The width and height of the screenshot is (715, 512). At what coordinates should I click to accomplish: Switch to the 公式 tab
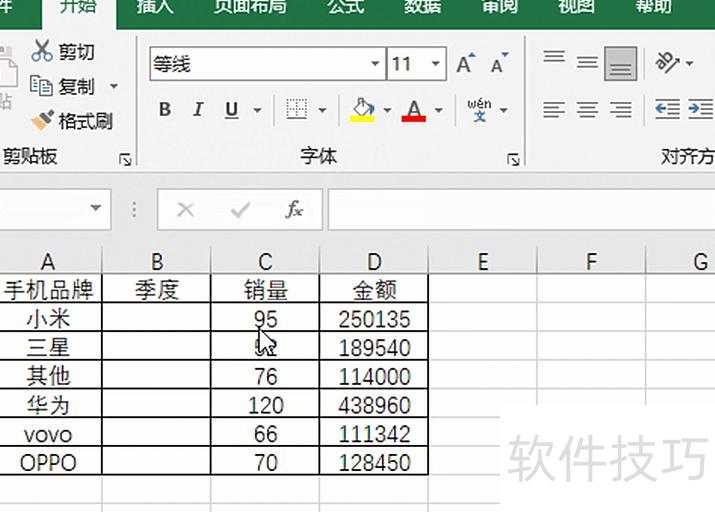click(346, 7)
